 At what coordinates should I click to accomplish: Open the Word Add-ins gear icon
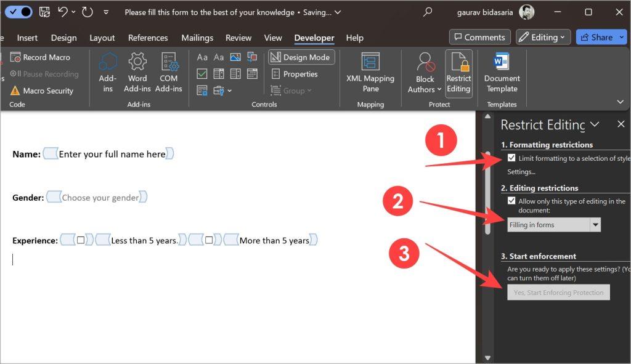(x=137, y=62)
